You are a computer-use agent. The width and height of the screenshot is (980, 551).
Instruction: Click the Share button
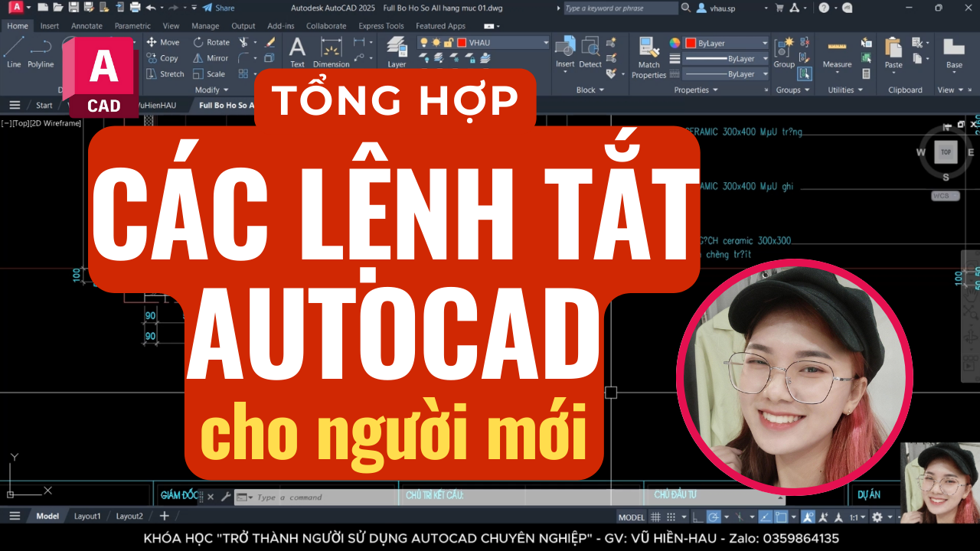(218, 8)
